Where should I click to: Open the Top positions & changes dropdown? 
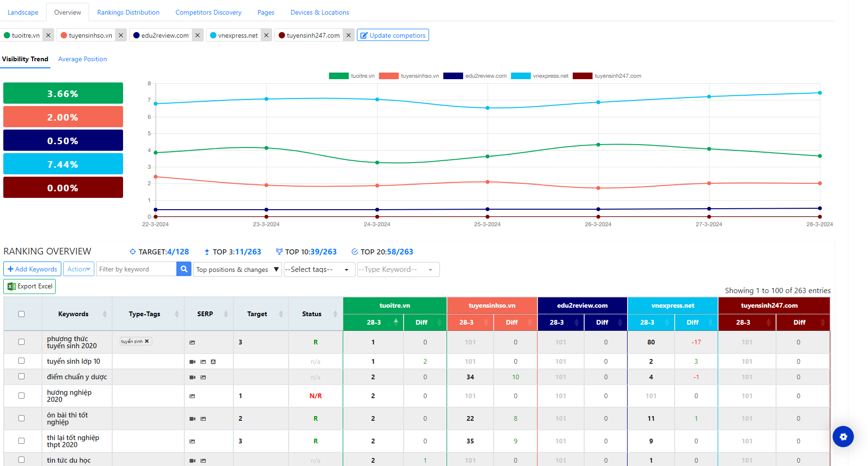[238, 270]
